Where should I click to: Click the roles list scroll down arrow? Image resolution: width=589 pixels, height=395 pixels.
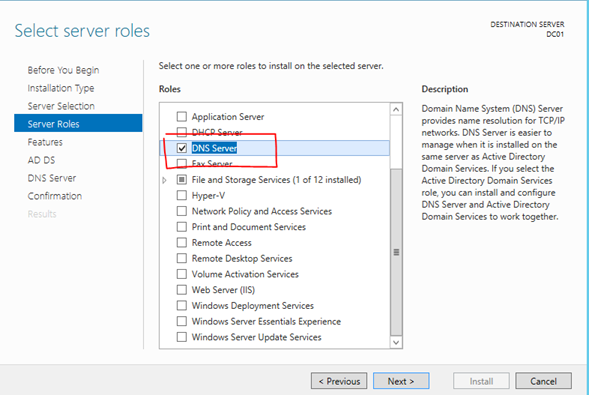(x=396, y=342)
